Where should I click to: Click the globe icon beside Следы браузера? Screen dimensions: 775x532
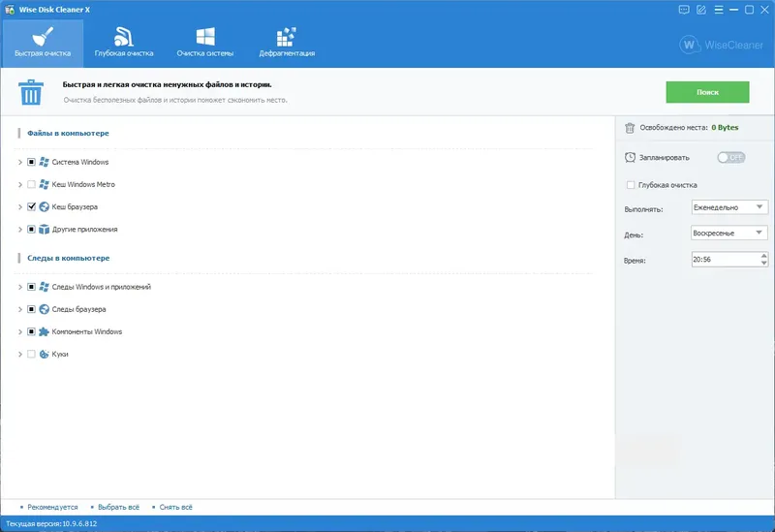click(x=44, y=309)
